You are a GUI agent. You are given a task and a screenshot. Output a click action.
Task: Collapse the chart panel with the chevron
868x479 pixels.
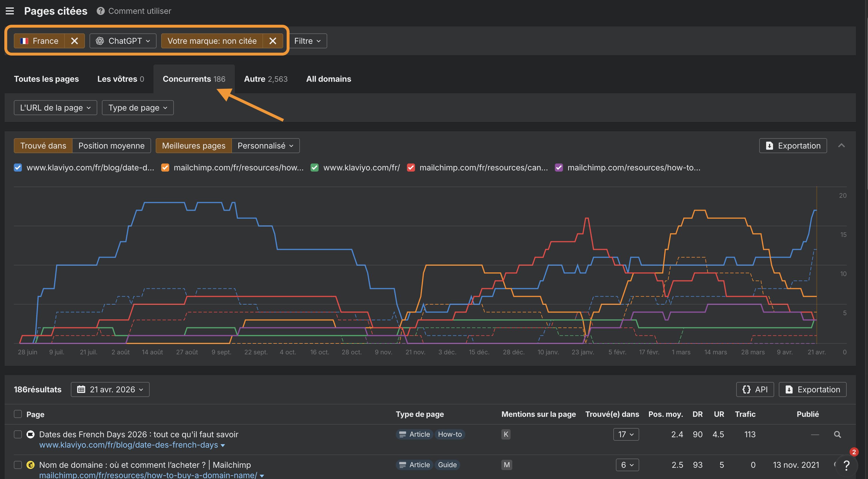[x=842, y=146]
